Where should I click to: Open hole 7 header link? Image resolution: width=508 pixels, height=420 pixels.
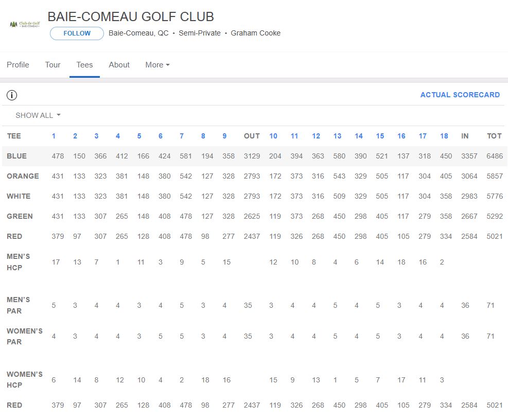[x=182, y=136]
